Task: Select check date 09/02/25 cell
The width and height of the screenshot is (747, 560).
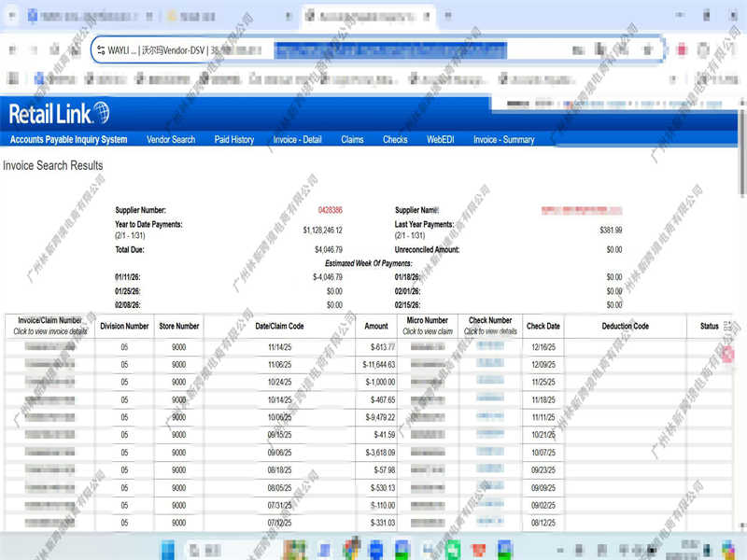Action: [543, 505]
